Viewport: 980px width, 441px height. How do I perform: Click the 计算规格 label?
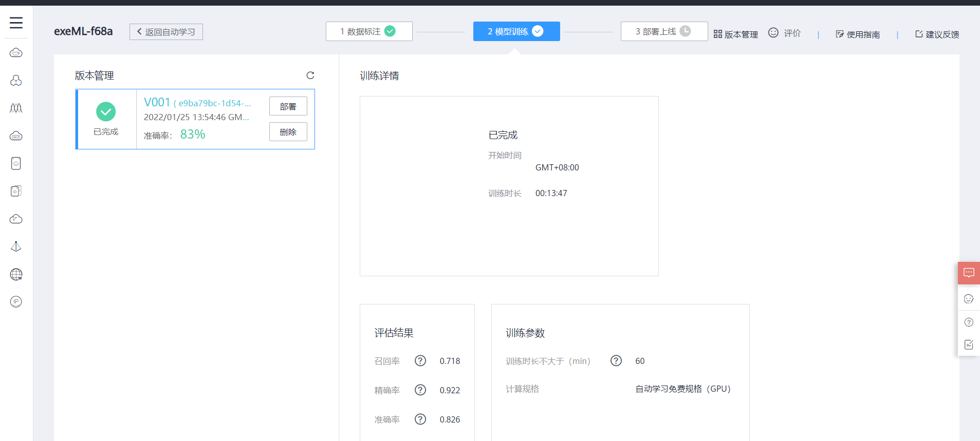523,389
